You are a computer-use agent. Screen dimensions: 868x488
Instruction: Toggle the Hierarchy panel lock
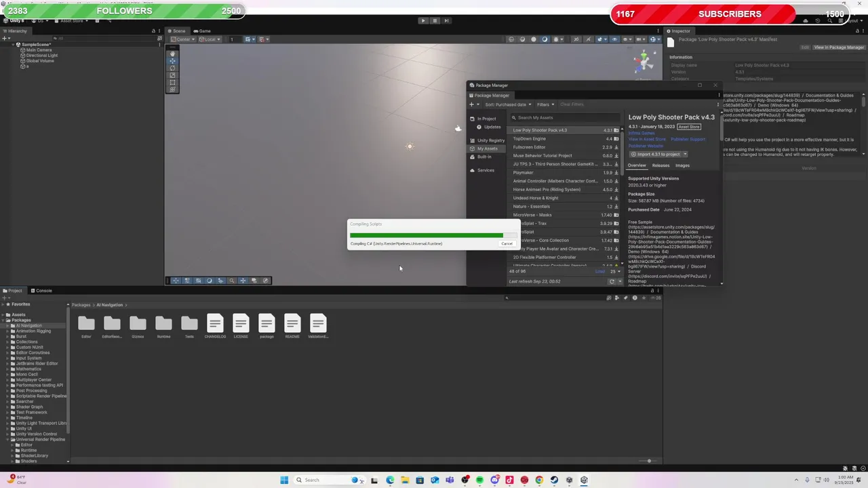[x=153, y=30]
